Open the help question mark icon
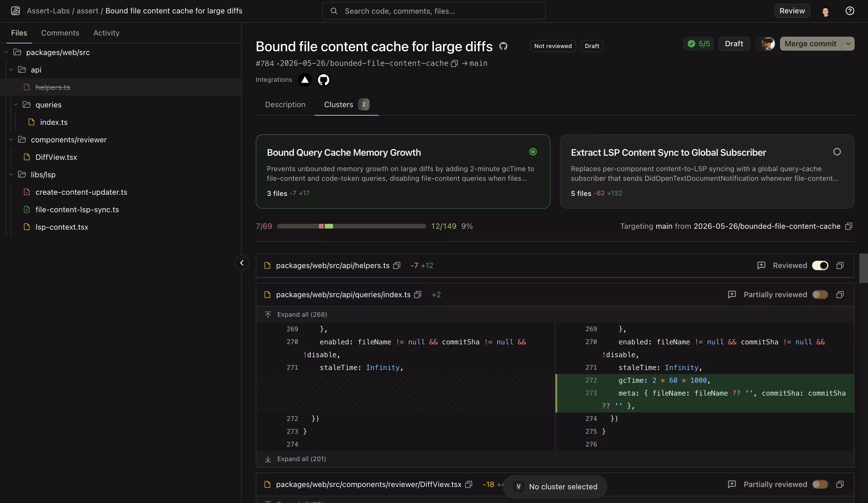 point(849,11)
